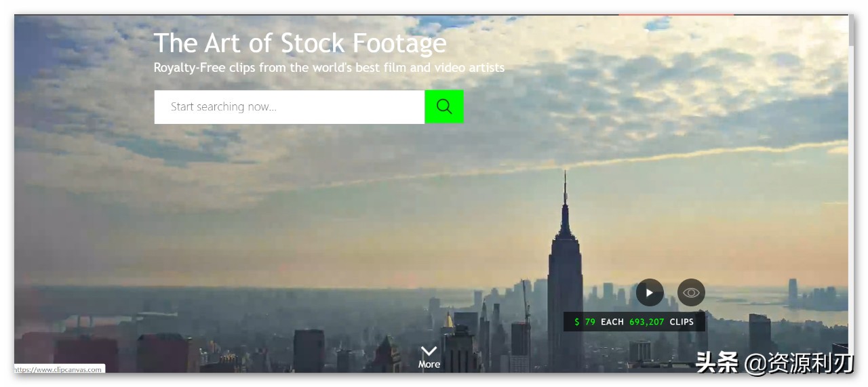This screenshot has height=387, width=868.
Task: Click the "头条 @资源利刃" watermark
Action: [774, 363]
